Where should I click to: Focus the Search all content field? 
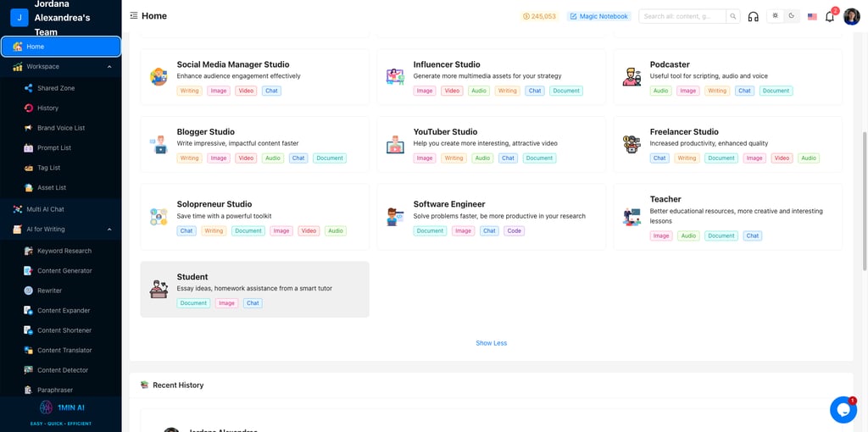682,16
